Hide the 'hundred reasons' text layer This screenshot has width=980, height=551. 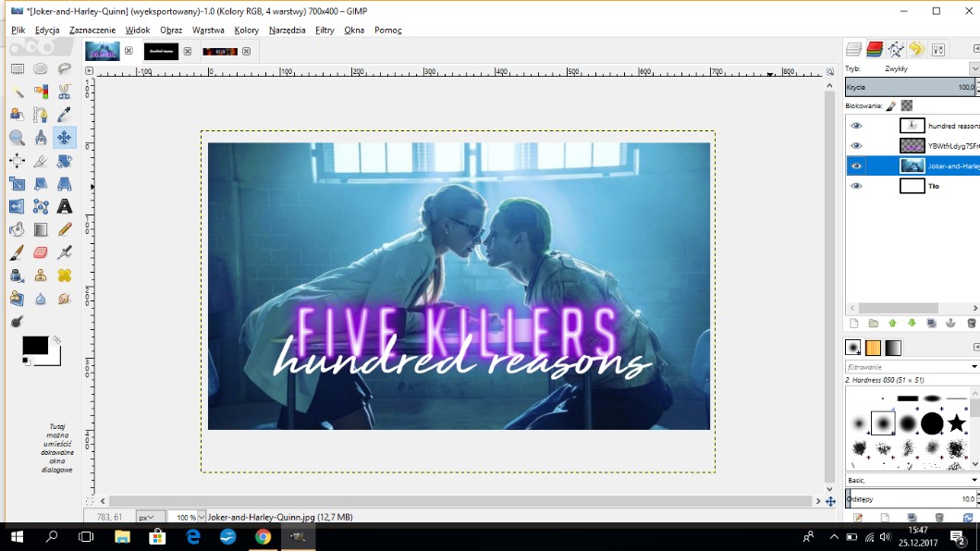click(856, 126)
